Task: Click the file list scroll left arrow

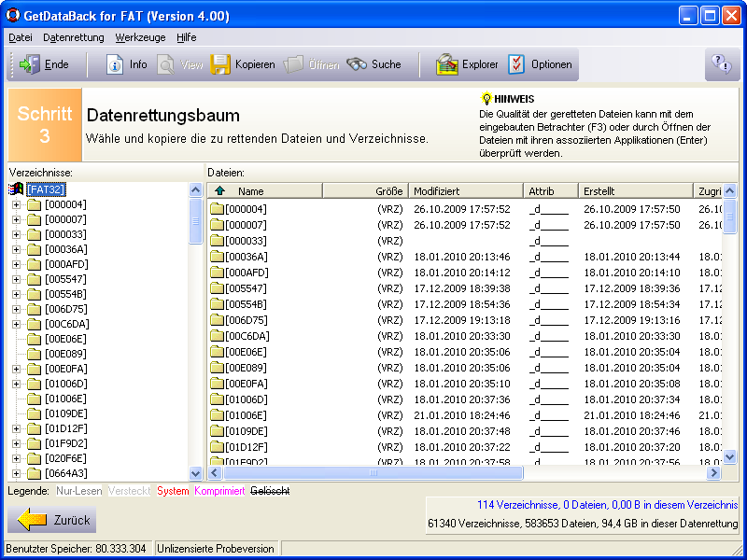Action: tap(215, 473)
